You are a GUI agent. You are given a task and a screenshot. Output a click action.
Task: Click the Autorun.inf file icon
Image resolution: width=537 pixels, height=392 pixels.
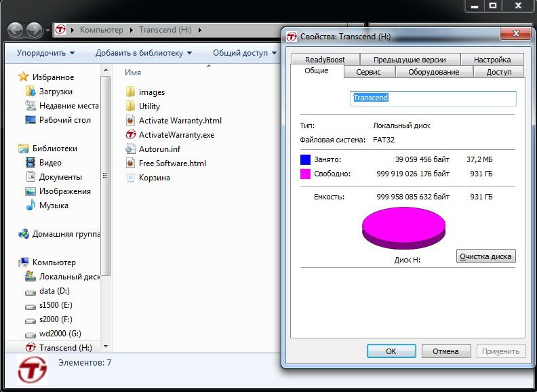click(130, 149)
